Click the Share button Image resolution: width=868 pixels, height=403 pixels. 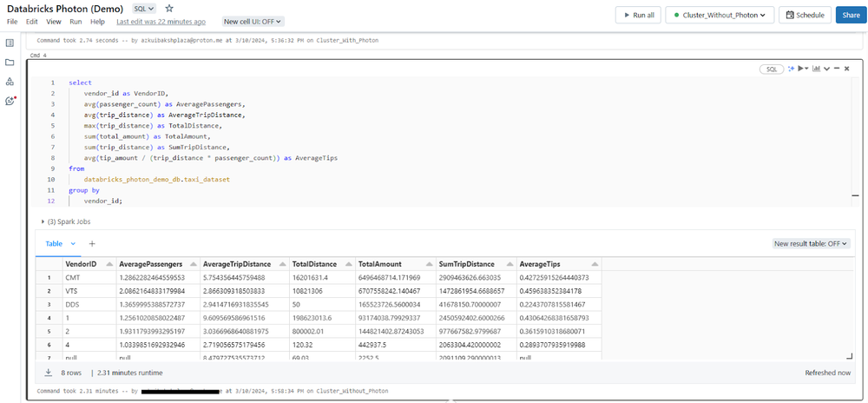click(x=851, y=15)
